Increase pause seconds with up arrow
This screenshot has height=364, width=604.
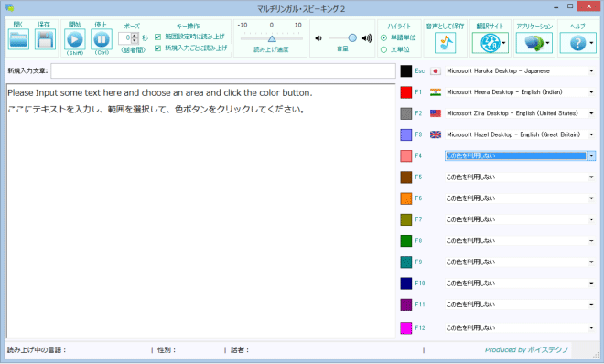[135, 36]
